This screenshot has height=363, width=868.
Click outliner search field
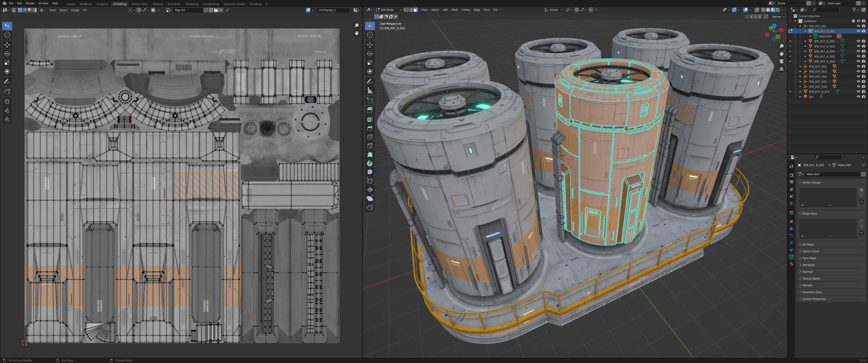(825, 10)
